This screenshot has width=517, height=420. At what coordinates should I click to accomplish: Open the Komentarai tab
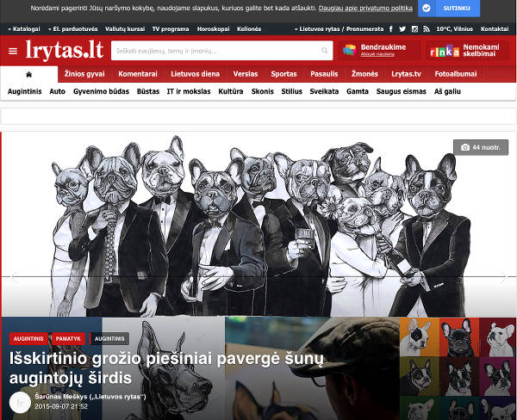138,74
